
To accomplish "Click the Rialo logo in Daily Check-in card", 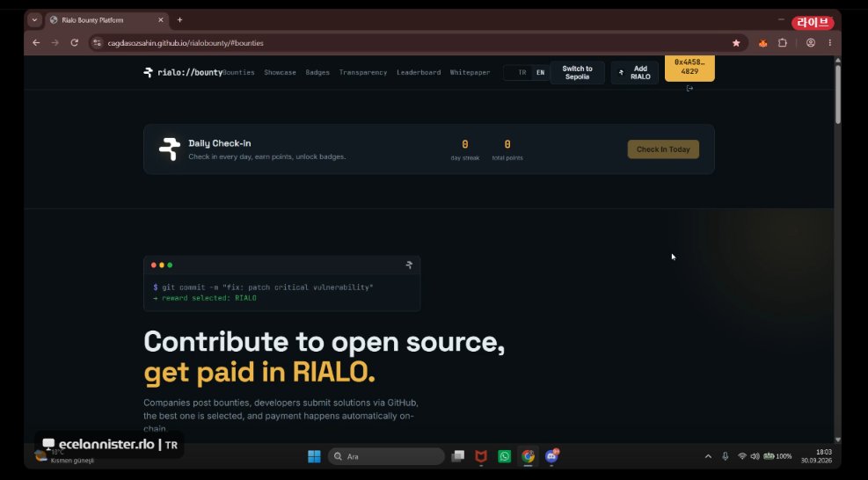I will (x=170, y=149).
